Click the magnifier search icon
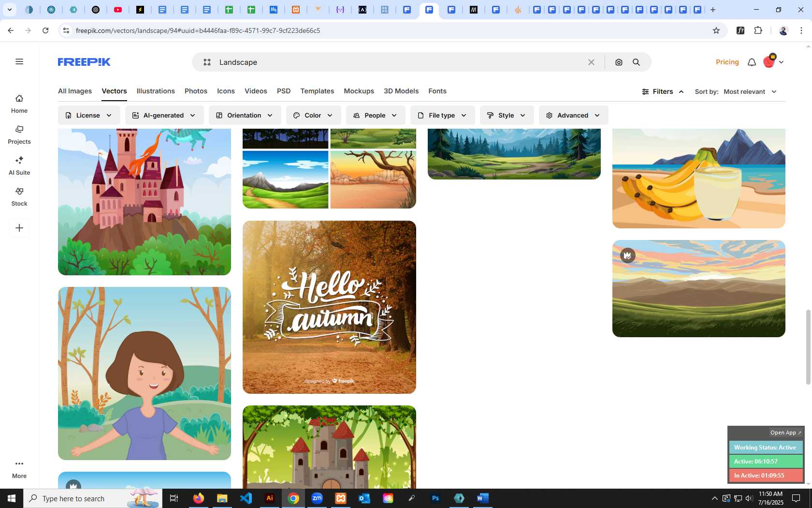The height and width of the screenshot is (508, 812). (637, 62)
